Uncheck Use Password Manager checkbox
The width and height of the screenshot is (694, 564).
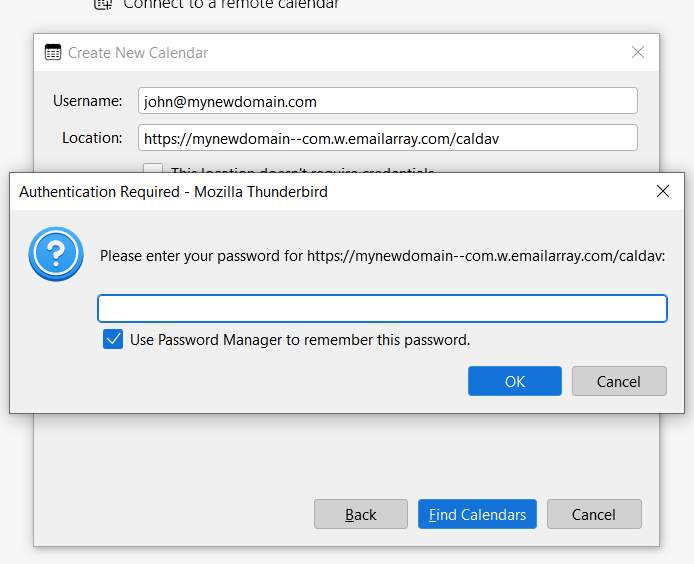(x=113, y=340)
